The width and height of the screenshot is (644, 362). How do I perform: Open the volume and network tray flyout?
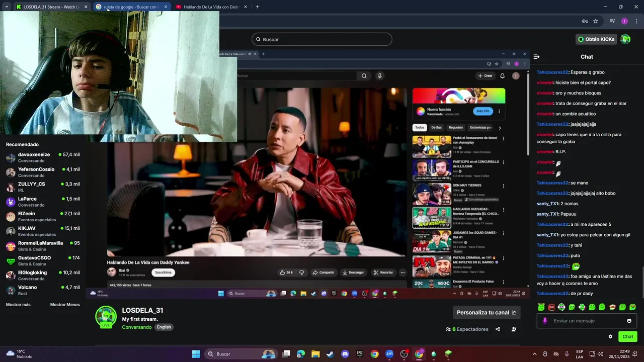(596, 354)
